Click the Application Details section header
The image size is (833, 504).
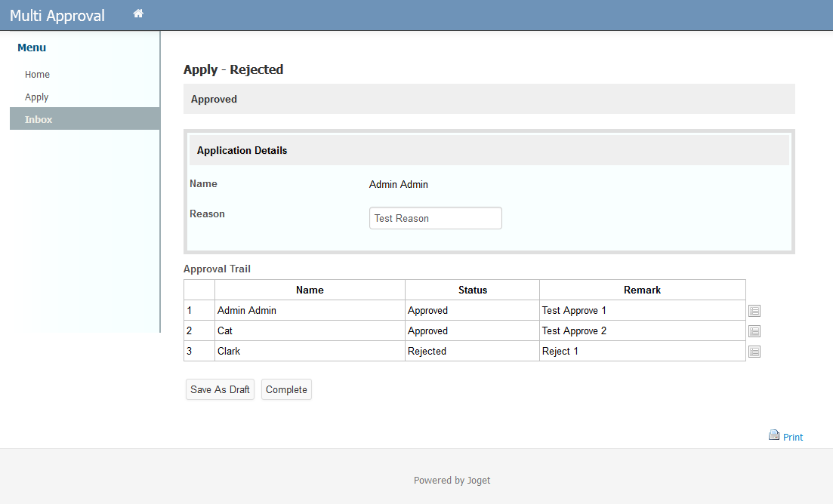tap(242, 151)
